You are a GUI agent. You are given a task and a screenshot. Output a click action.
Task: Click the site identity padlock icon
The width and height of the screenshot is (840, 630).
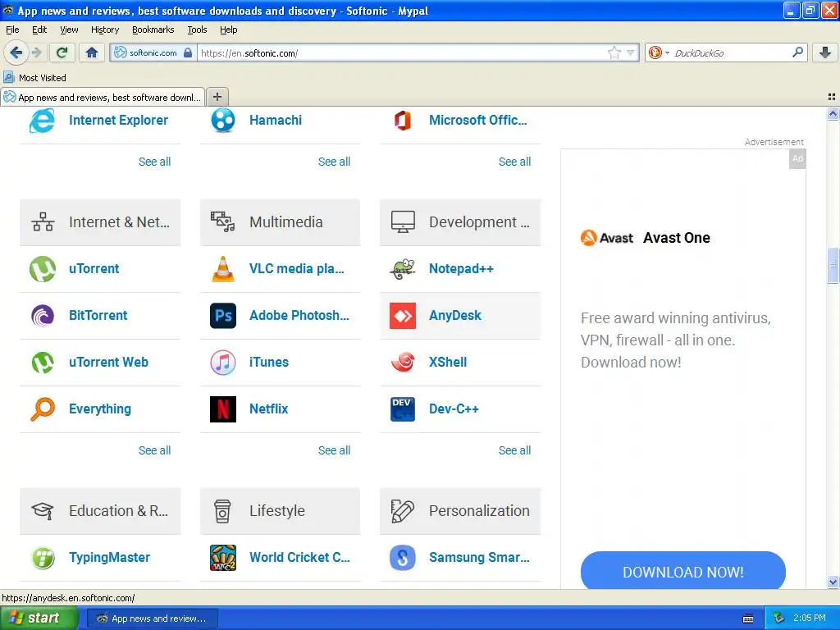[188, 52]
